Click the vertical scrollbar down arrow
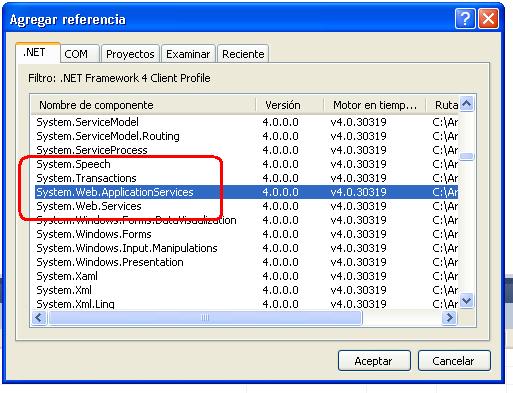 467,301
